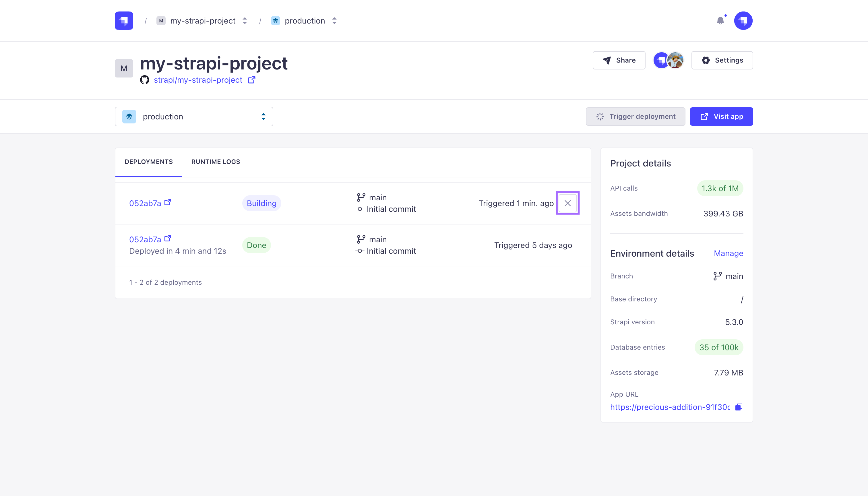Expand the production breadcrumb switcher
Image resolution: width=868 pixels, height=496 pixels.
[x=334, y=21]
